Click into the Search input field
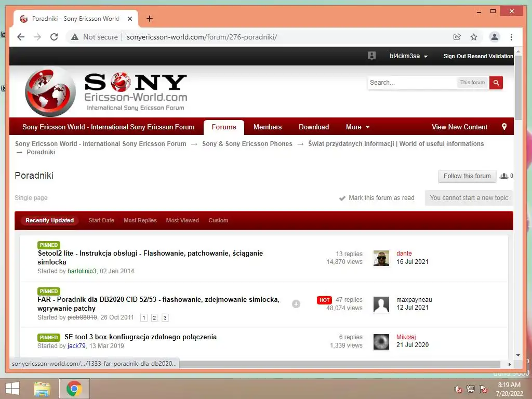 (x=411, y=83)
